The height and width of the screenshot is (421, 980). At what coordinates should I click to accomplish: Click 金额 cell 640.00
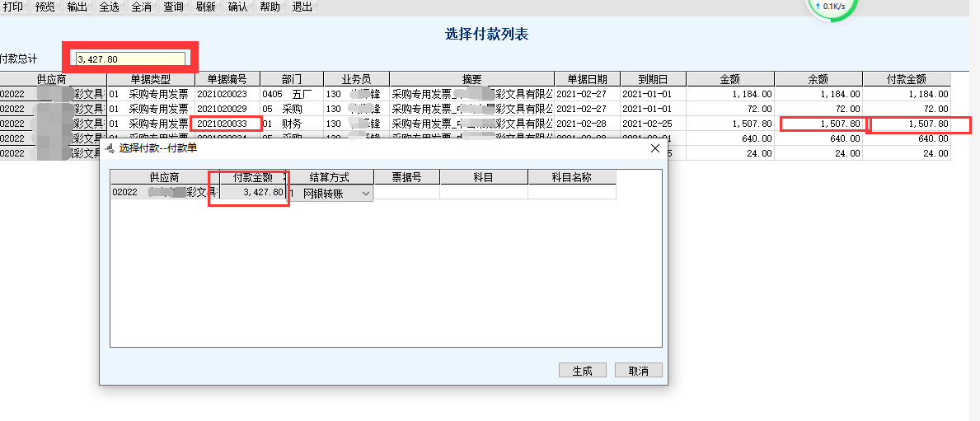point(730,138)
